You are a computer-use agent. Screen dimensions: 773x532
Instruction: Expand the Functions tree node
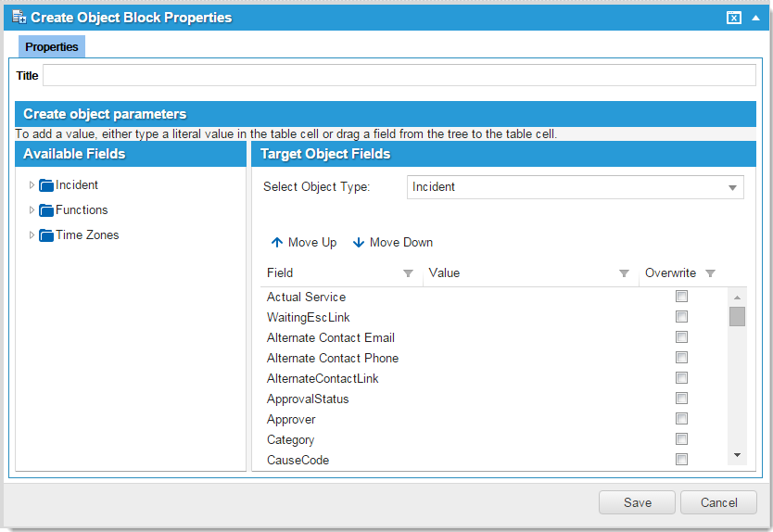tap(32, 210)
